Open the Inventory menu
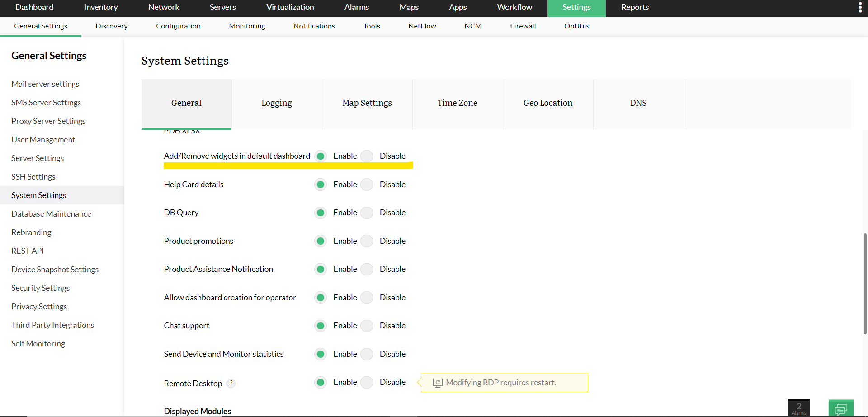Image resolution: width=868 pixels, height=417 pixels. pos(101,7)
